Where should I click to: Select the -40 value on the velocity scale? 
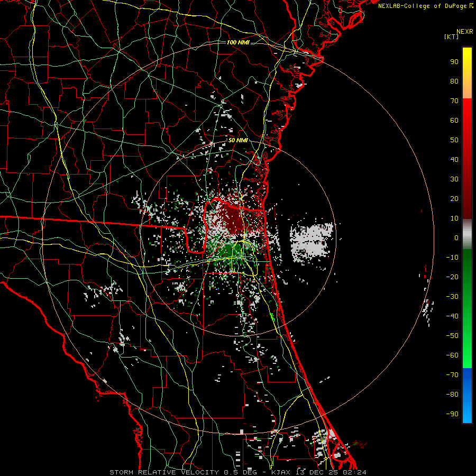452,316
